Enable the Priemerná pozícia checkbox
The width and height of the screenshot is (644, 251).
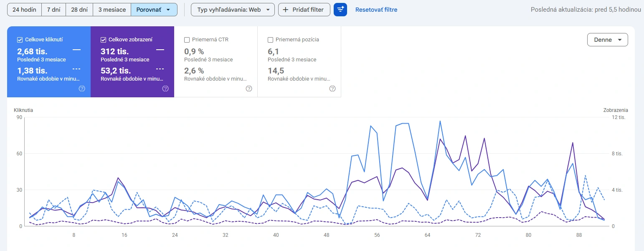270,40
